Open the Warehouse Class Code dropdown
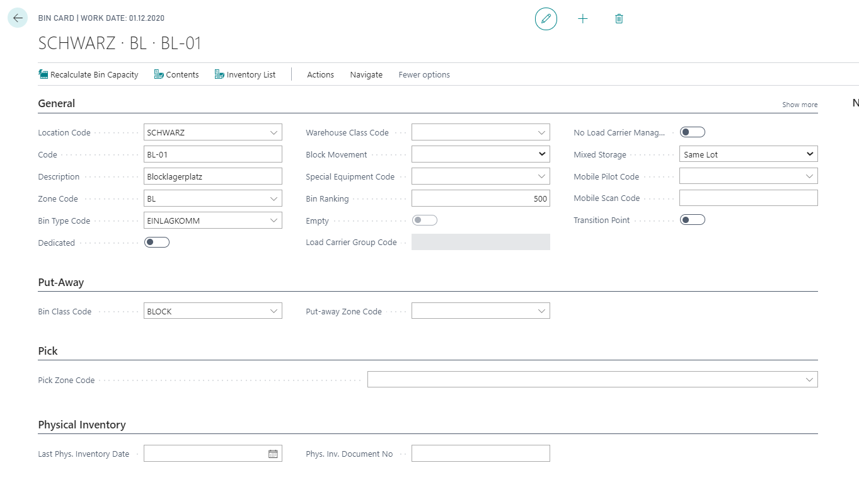The height and width of the screenshot is (504, 859). coord(541,133)
